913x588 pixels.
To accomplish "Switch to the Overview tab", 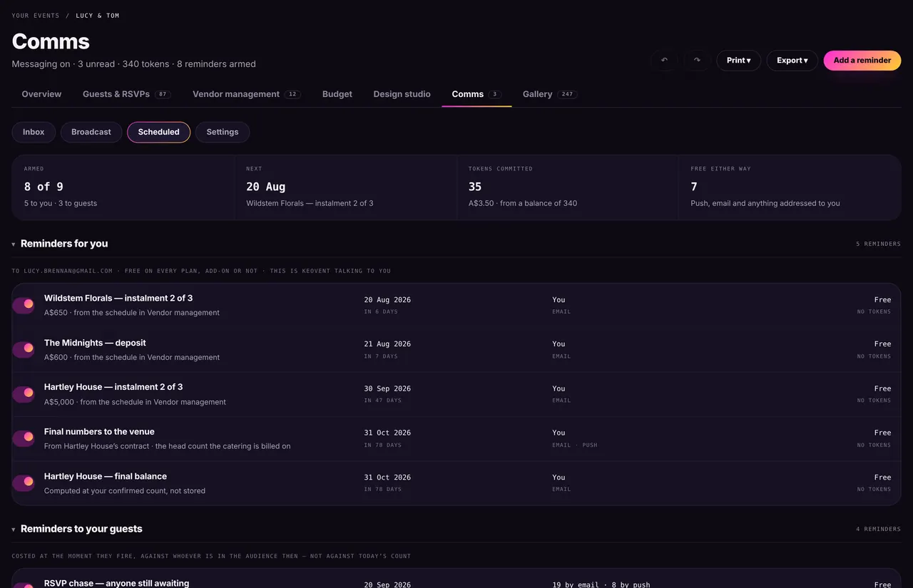I will point(41,94).
